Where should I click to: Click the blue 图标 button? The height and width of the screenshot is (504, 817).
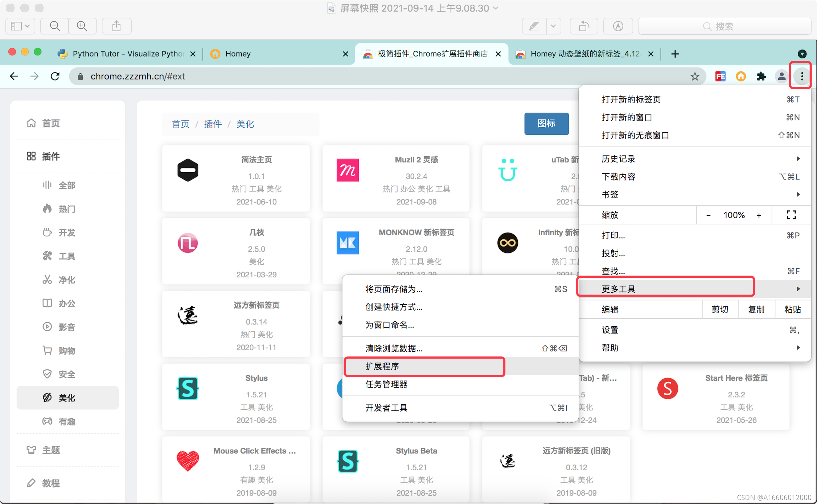[546, 124]
